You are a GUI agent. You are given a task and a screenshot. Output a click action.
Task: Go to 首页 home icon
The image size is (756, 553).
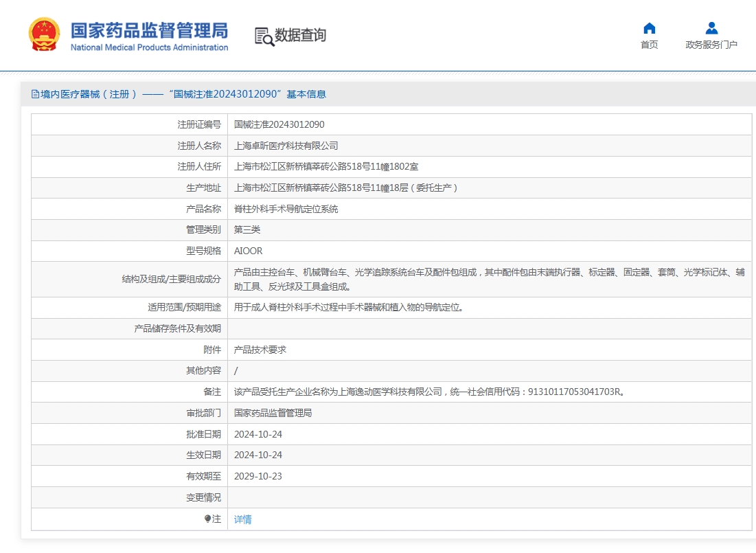[650, 28]
